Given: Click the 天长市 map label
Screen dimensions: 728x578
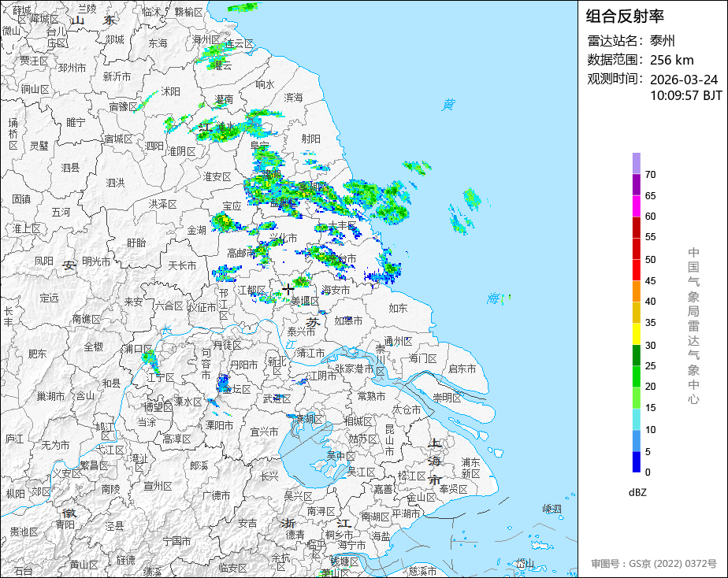Looking at the screenshot, I should [x=182, y=266].
